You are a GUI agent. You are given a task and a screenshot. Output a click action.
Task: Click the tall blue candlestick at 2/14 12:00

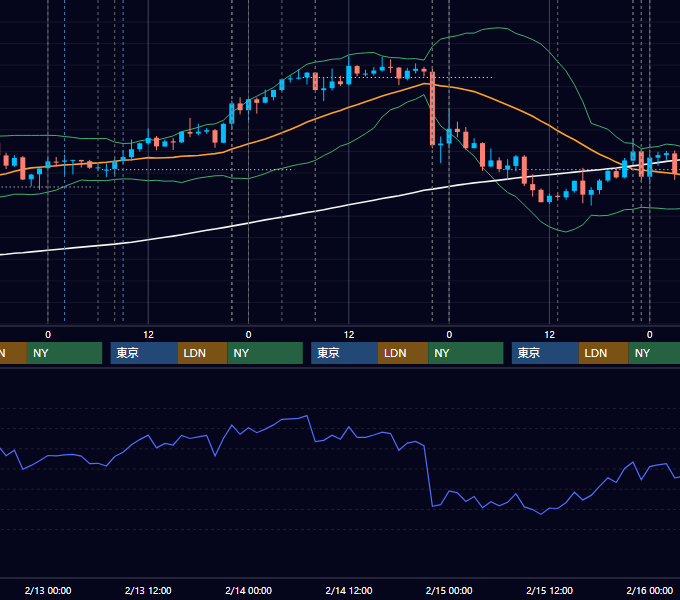click(349, 75)
